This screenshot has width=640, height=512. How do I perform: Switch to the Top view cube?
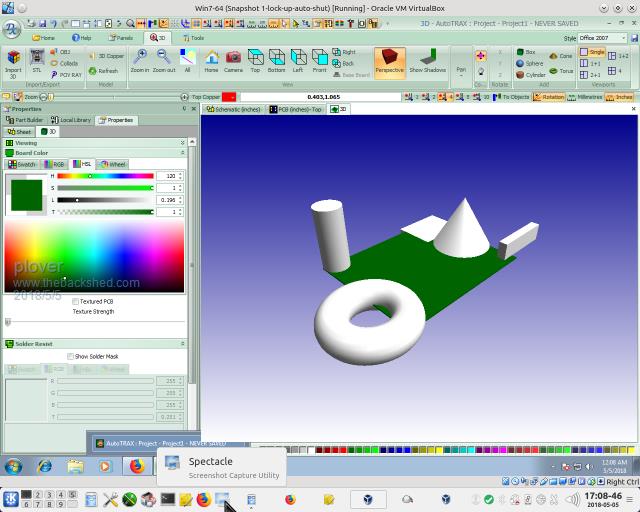pos(255,59)
